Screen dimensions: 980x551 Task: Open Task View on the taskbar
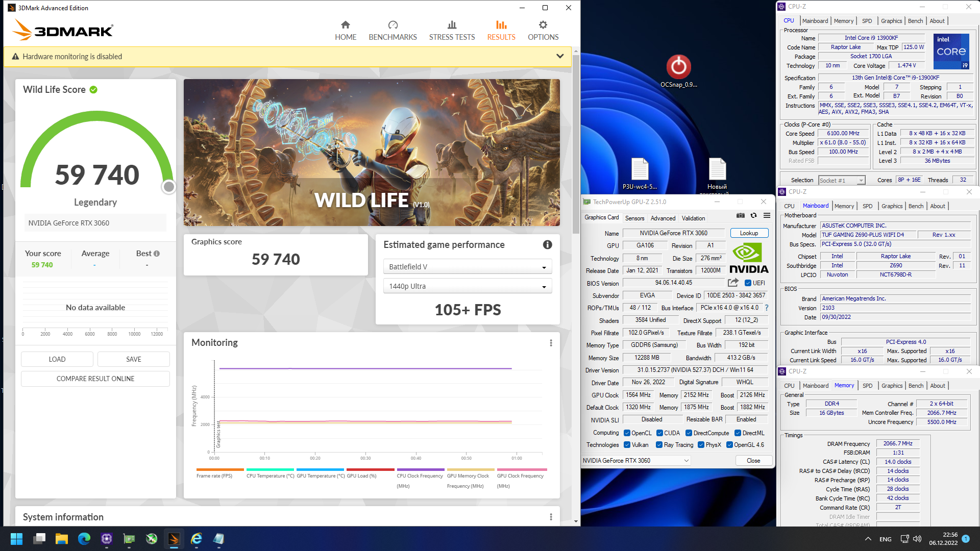39,539
